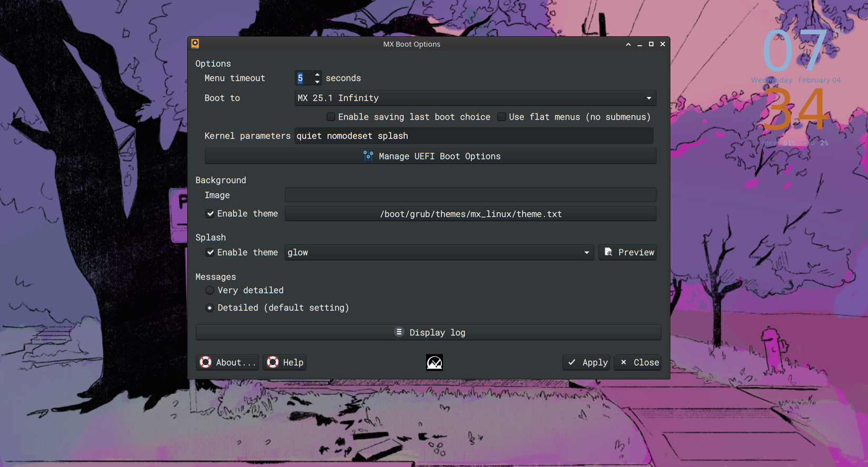
Task: Maximize the MX Boot Options window
Action: pos(651,44)
